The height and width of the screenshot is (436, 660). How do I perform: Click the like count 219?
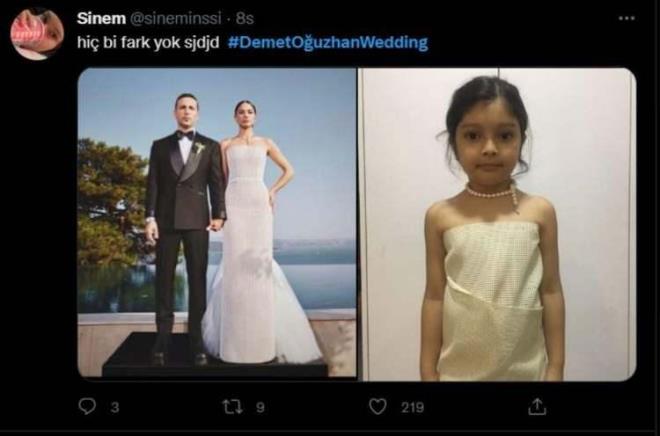click(x=412, y=407)
